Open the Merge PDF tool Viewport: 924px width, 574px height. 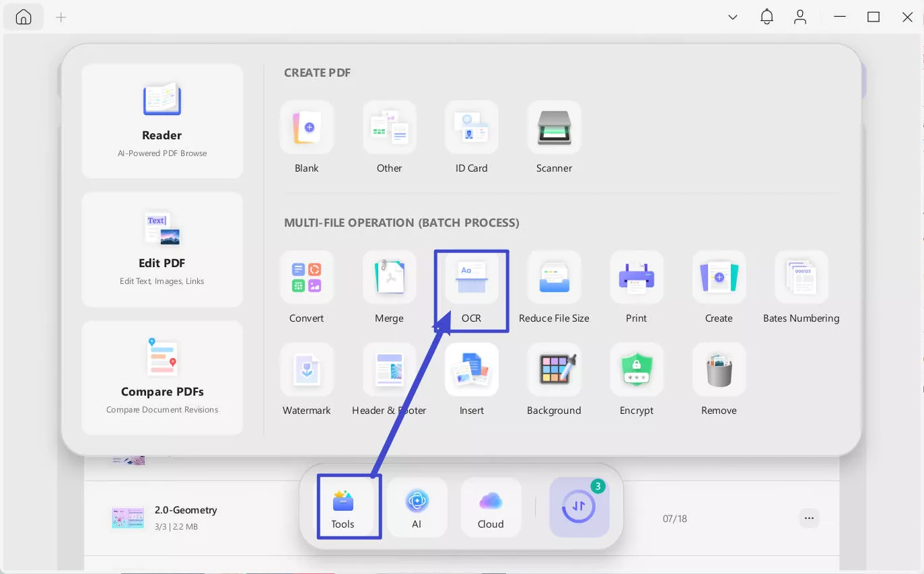click(x=389, y=278)
